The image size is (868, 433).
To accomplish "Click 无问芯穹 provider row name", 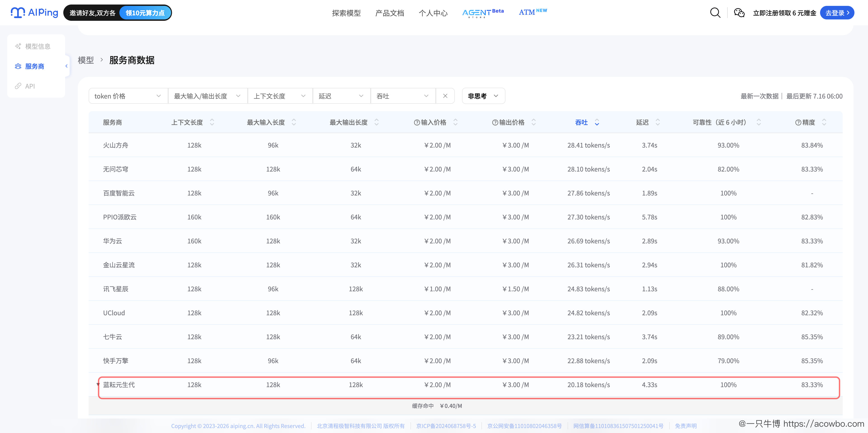I will (116, 169).
